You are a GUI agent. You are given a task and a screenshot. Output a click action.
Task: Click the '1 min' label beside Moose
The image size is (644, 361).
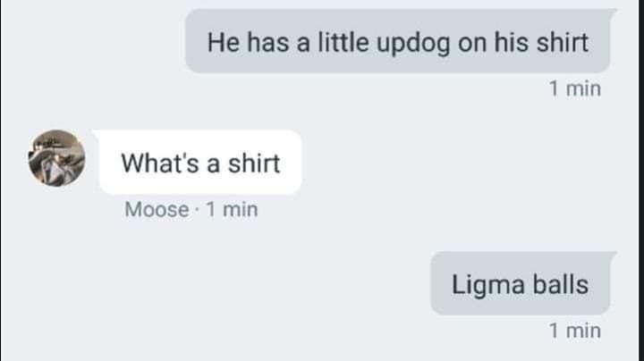pos(232,210)
